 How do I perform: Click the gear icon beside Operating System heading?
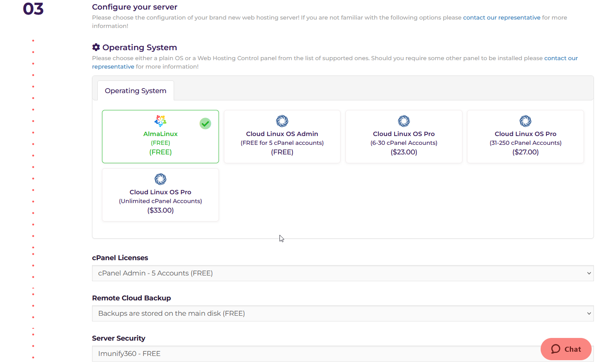(96, 47)
